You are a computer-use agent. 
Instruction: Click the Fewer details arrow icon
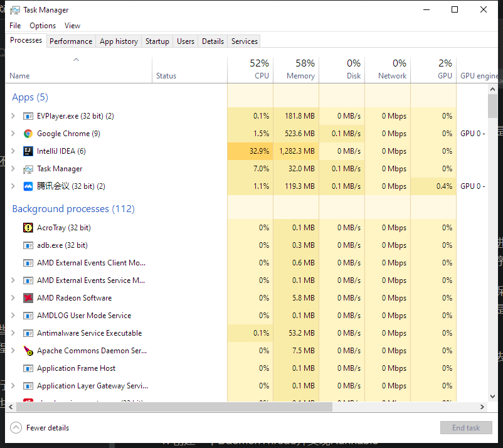tap(16, 427)
